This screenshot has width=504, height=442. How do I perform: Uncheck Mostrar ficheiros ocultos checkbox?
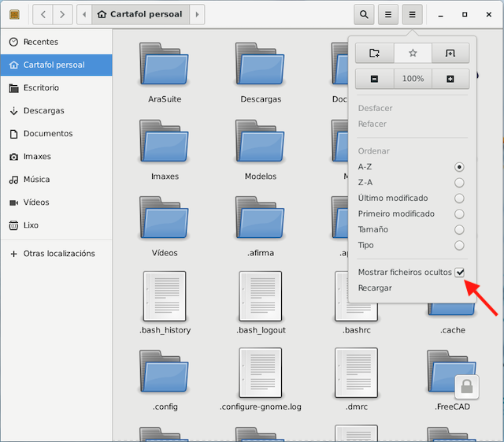point(459,273)
